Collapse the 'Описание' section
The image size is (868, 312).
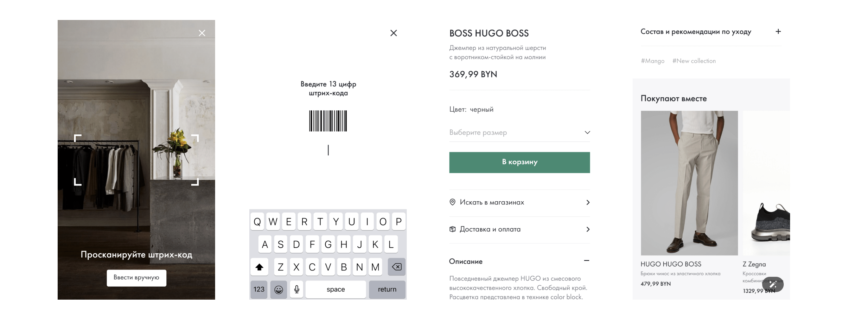click(x=586, y=261)
